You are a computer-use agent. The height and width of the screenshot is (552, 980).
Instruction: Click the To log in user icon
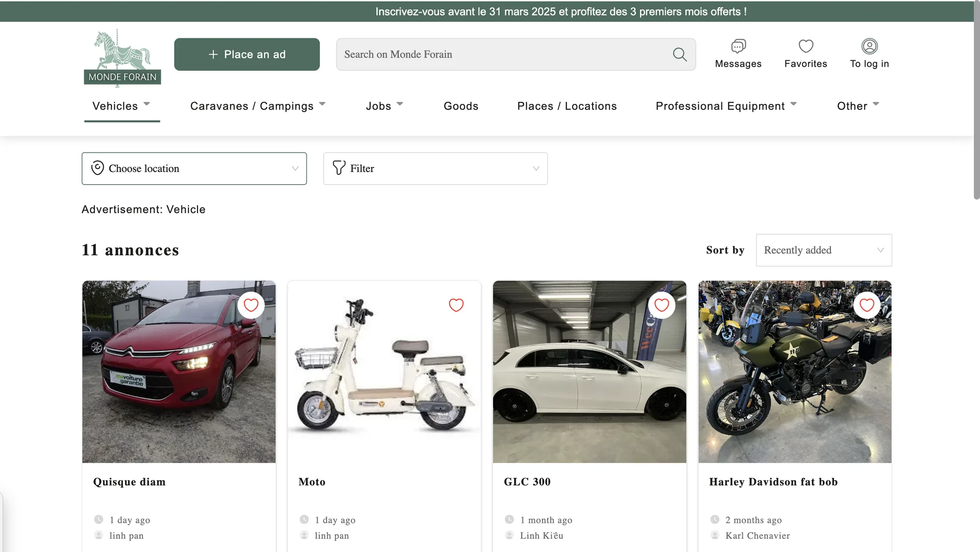tap(869, 46)
